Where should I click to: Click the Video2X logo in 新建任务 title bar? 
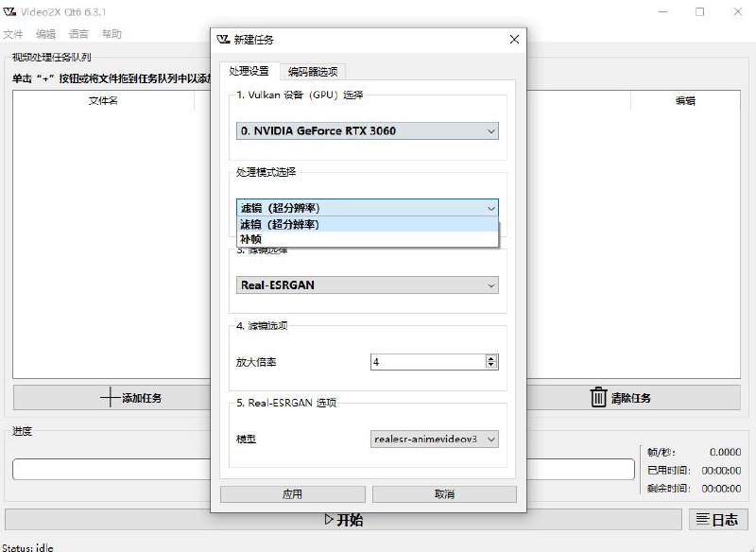(223, 40)
